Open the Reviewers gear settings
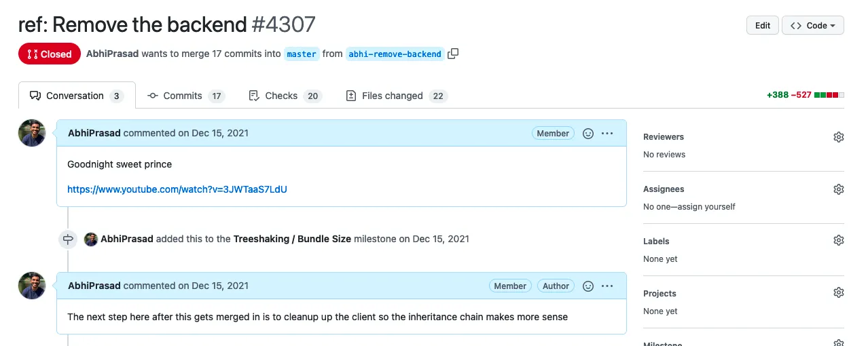Screen dimensions: 868x346 coord(838,137)
